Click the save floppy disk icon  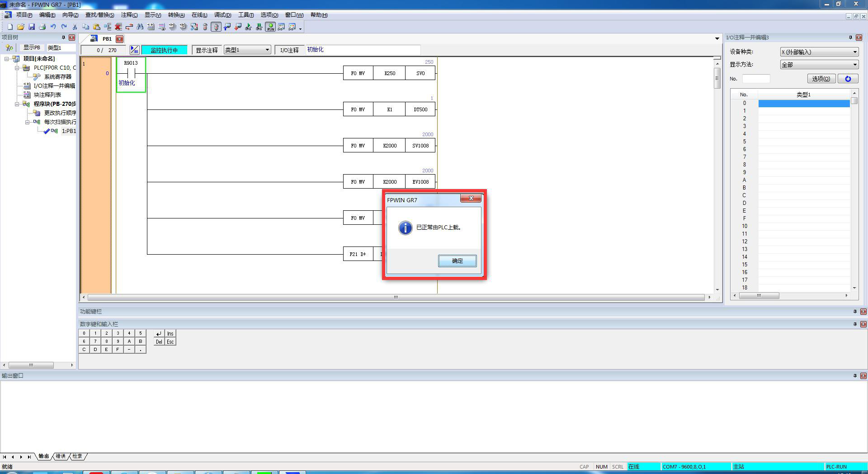(x=32, y=27)
